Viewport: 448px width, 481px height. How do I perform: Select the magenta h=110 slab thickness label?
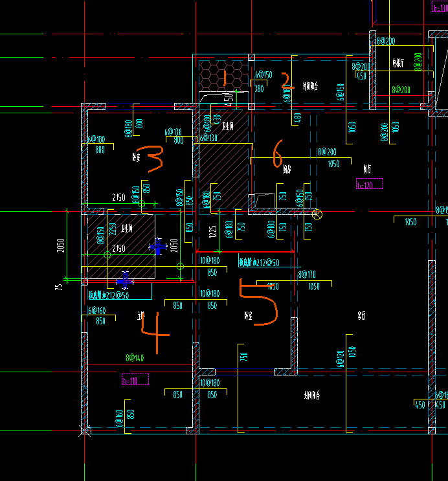[x=135, y=379]
